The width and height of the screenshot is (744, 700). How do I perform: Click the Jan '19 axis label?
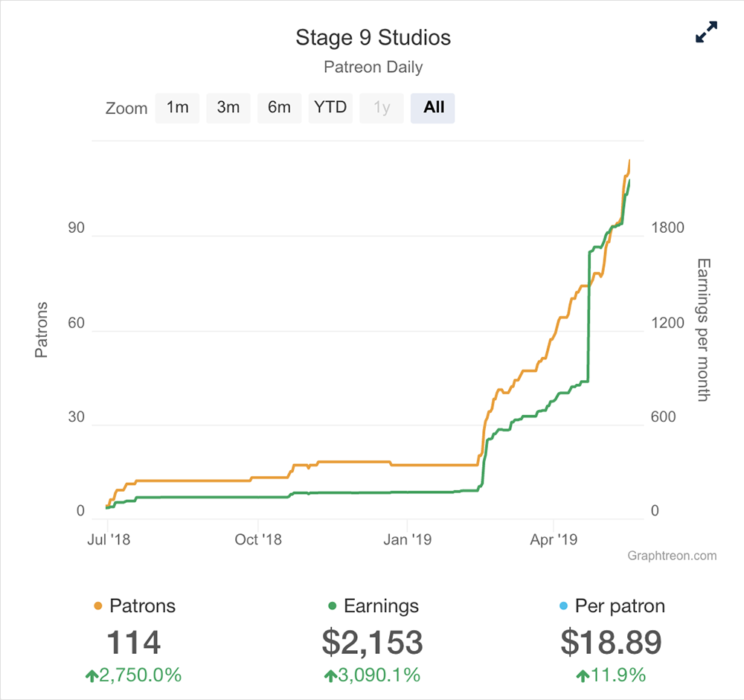click(x=408, y=539)
